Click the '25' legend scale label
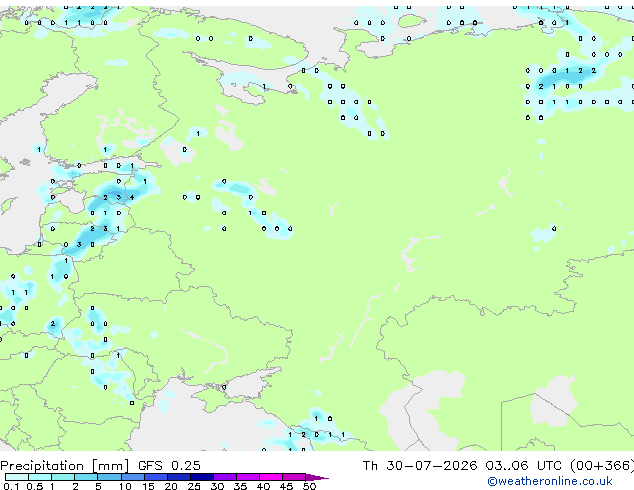Screen dimensions: 634x490 (194, 486)
